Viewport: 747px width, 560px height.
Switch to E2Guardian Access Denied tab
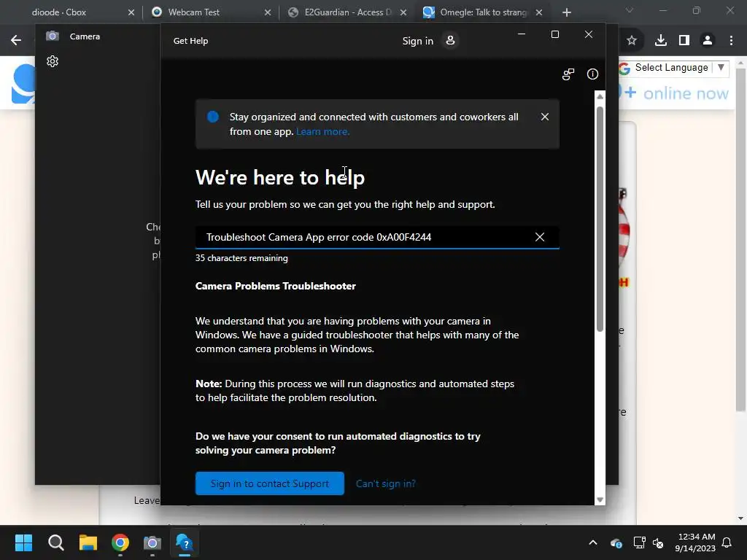coord(348,12)
